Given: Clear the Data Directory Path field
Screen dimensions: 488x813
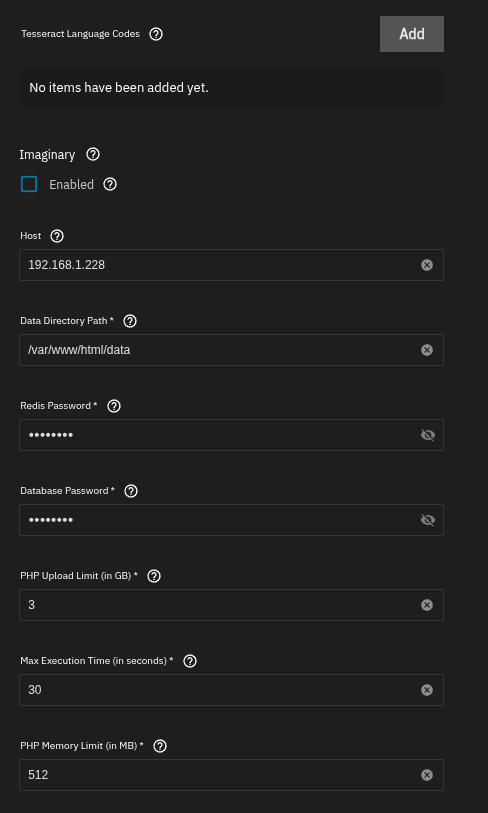Looking at the screenshot, I should click(427, 350).
